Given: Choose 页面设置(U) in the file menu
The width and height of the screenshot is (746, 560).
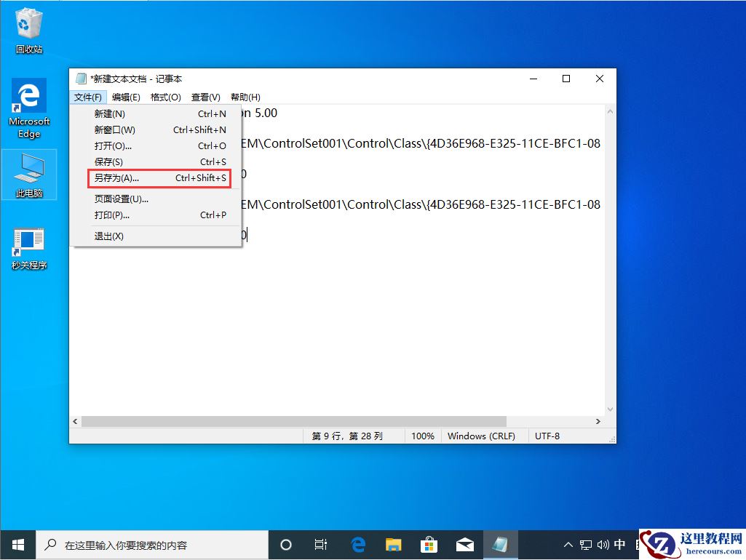Looking at the screenshot, I should click(x=122, y=199).
